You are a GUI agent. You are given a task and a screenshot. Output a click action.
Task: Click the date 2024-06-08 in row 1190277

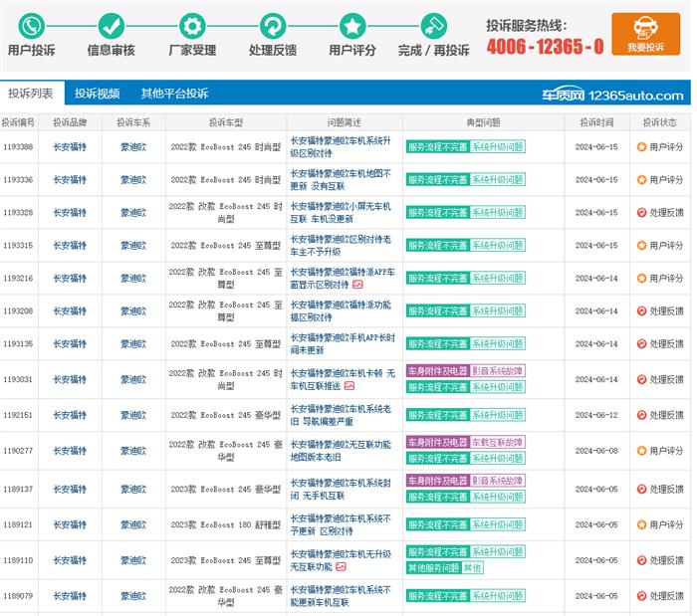596,451
